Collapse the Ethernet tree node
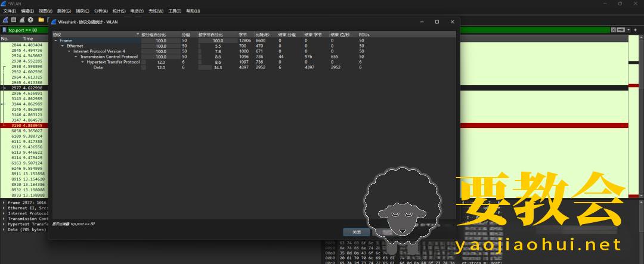Screen dimensions: 644x264 click(x=63, y=46)
